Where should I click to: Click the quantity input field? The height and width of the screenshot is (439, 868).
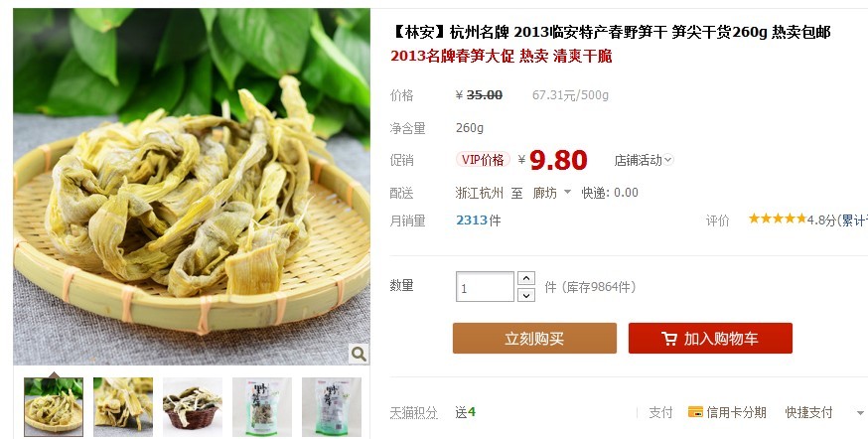tap(485, 287)
